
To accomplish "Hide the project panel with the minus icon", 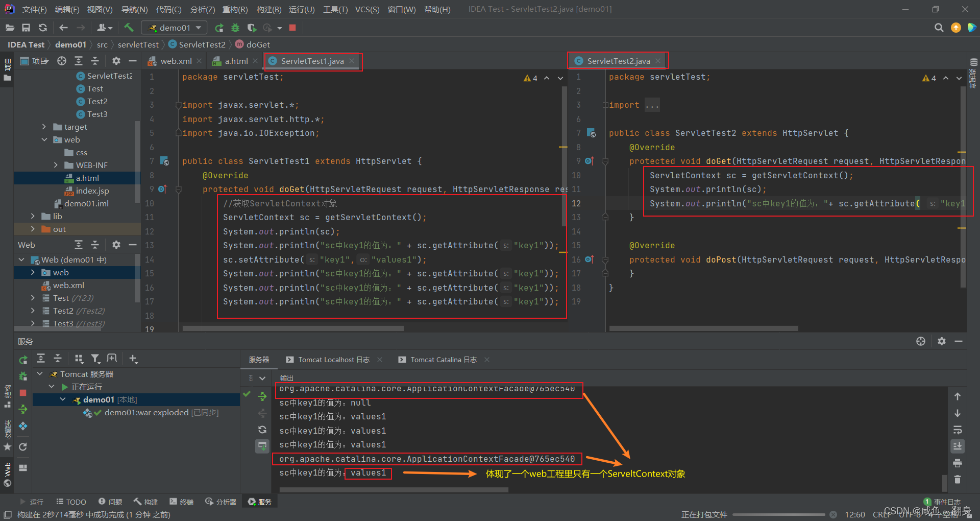I will click(x=133, y=61).
